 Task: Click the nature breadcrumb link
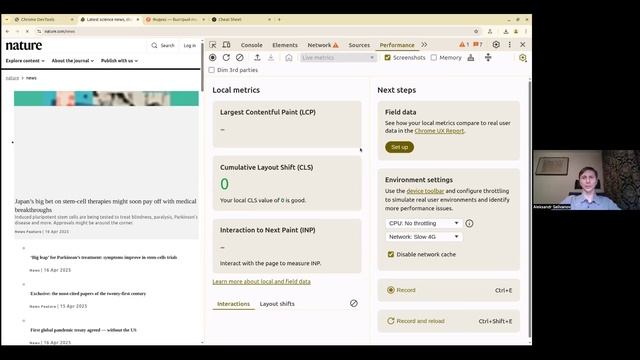12,78
